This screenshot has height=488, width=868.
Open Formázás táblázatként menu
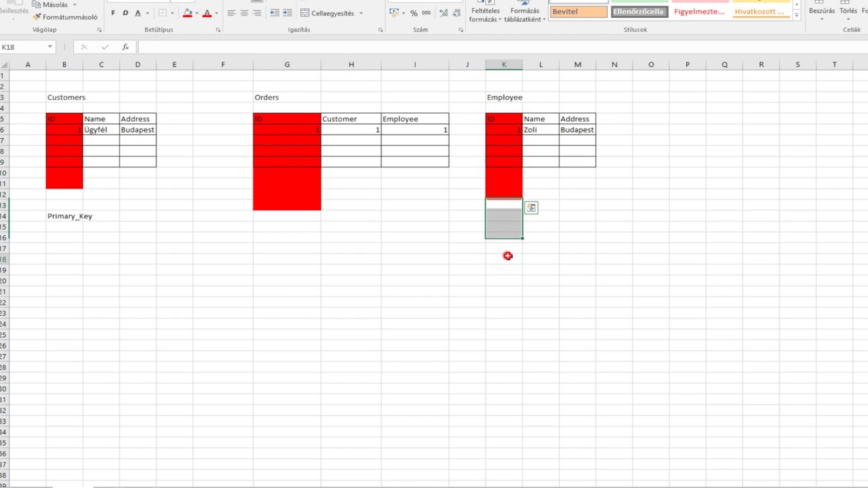(x=525, y=12)
